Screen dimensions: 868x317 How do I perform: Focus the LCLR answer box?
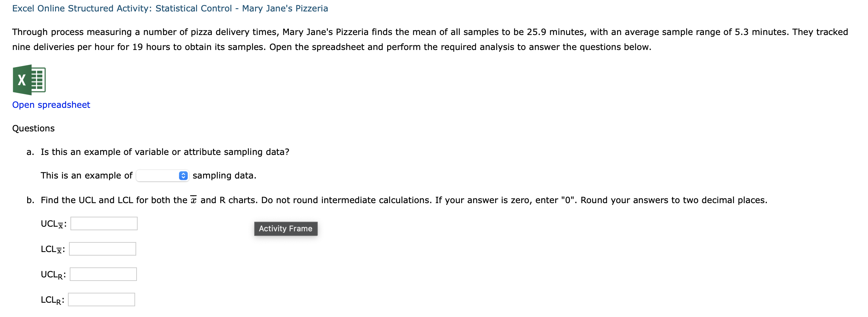click(101, 300)
